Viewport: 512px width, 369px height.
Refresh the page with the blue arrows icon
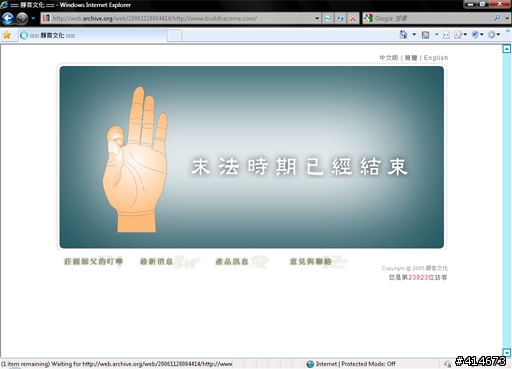point(340,18)
